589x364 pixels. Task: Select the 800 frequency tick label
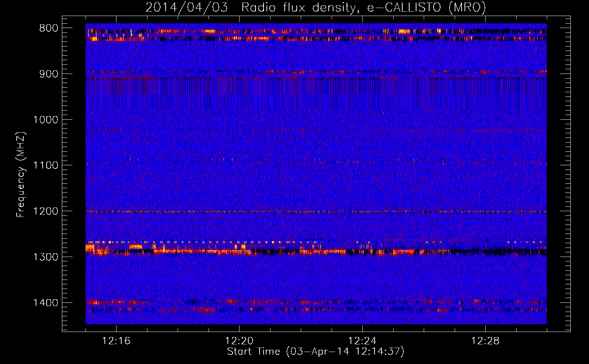tap(49, 28)
